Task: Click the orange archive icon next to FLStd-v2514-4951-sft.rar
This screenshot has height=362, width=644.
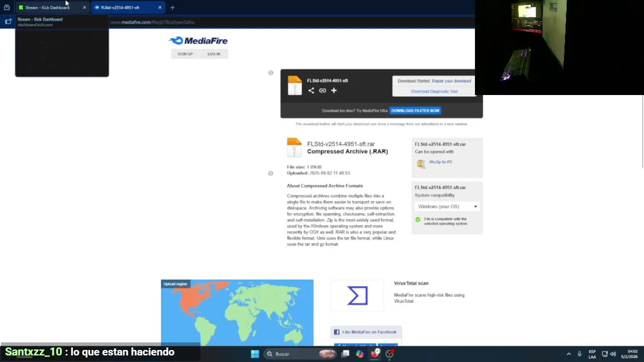Action: 294,148
